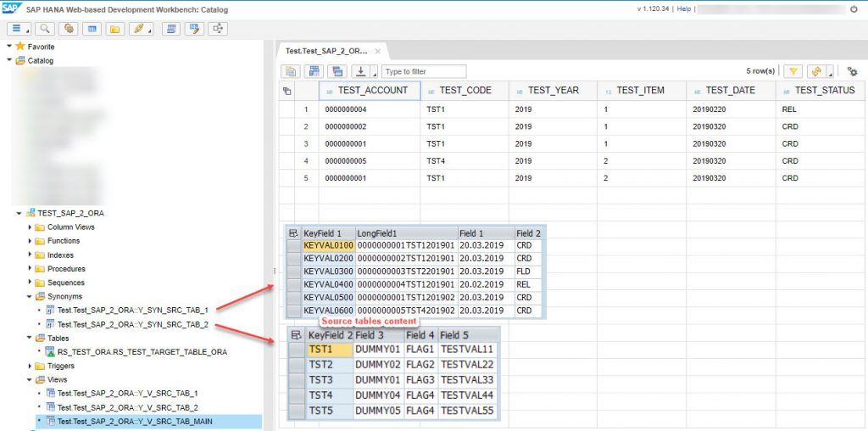Click the 20190220 date cell
The image size is (868, 431).
click(732, 109)
